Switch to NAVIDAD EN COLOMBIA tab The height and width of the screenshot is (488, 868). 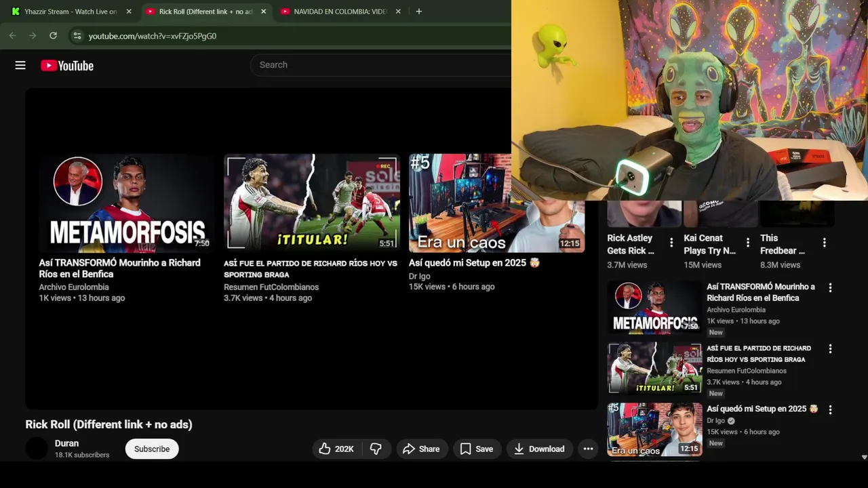[340, 12]
